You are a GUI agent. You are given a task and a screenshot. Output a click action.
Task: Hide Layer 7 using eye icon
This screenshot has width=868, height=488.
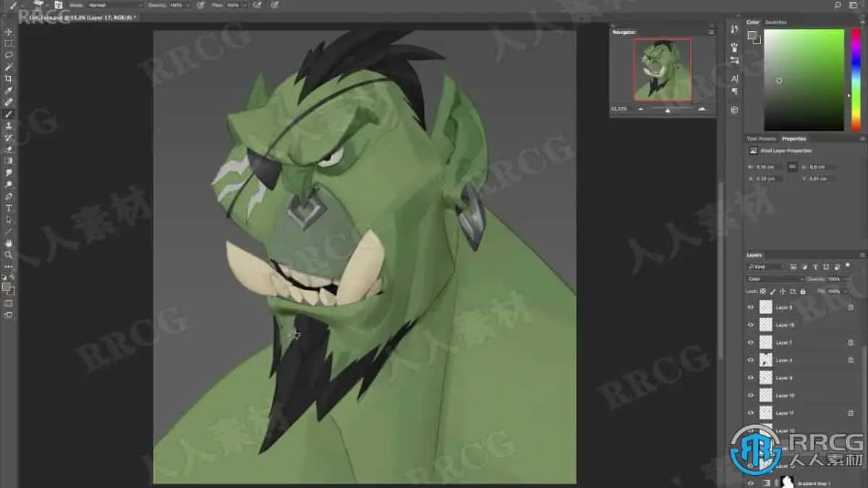point(750,343)
